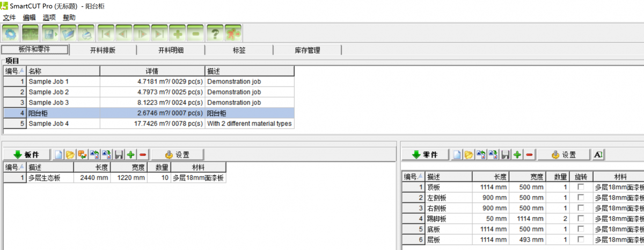Click the printer icon in main toolbar

86,34
